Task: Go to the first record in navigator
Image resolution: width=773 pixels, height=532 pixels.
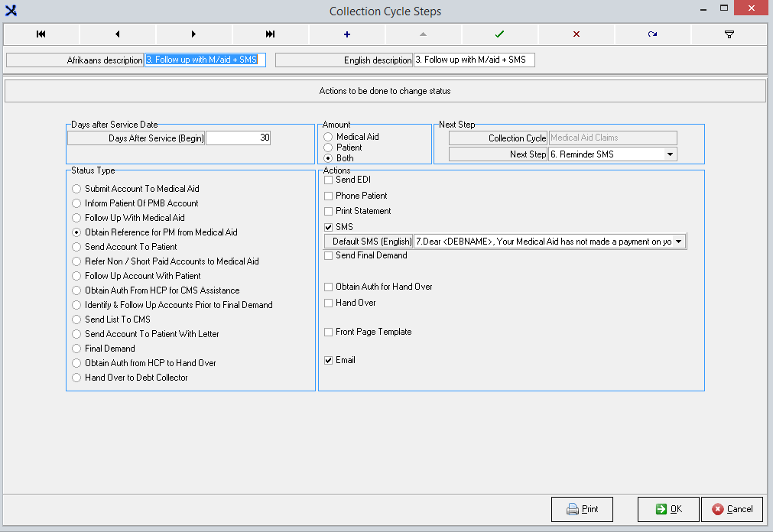Action: [x=41, y=34]
